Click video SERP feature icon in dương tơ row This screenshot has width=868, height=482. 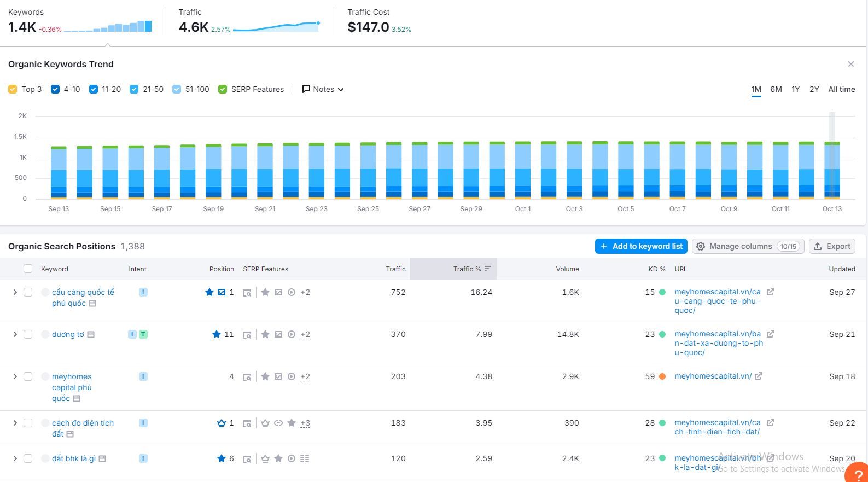pyautogui.click(x=292, y=334)
